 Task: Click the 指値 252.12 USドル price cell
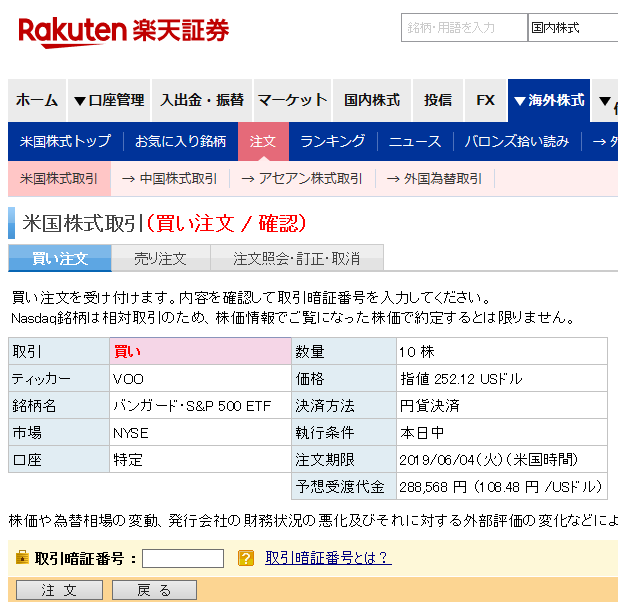502,379
